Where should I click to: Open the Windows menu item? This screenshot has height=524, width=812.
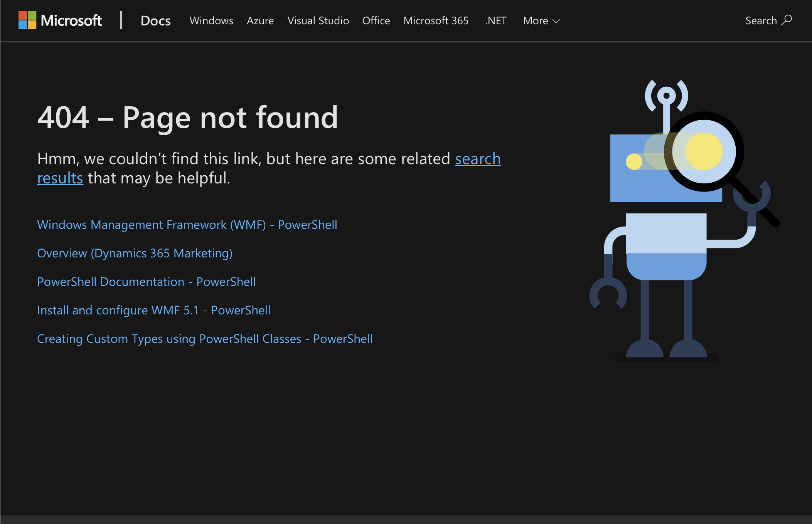tap(211, 21)
